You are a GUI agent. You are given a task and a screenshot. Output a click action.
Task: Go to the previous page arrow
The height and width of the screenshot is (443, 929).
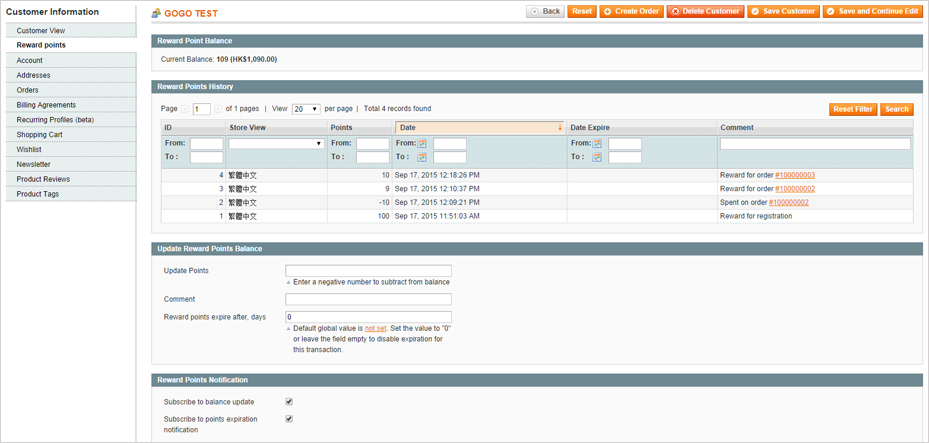tap(185, 109)
